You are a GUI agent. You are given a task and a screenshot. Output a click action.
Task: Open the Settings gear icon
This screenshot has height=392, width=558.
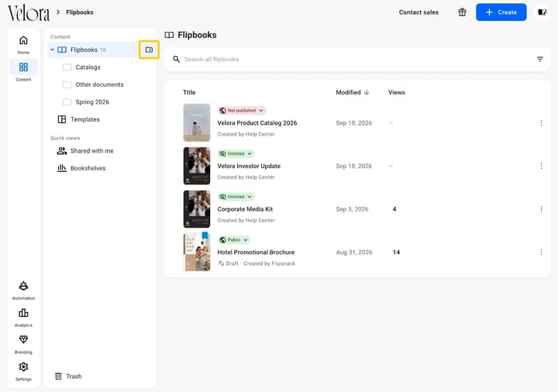[x=23, y=366]
